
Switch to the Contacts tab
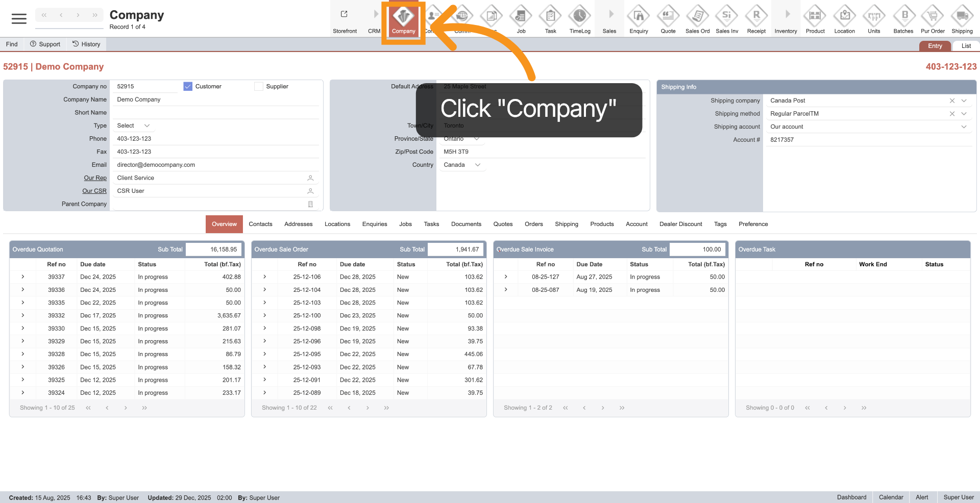pos(260,224)
